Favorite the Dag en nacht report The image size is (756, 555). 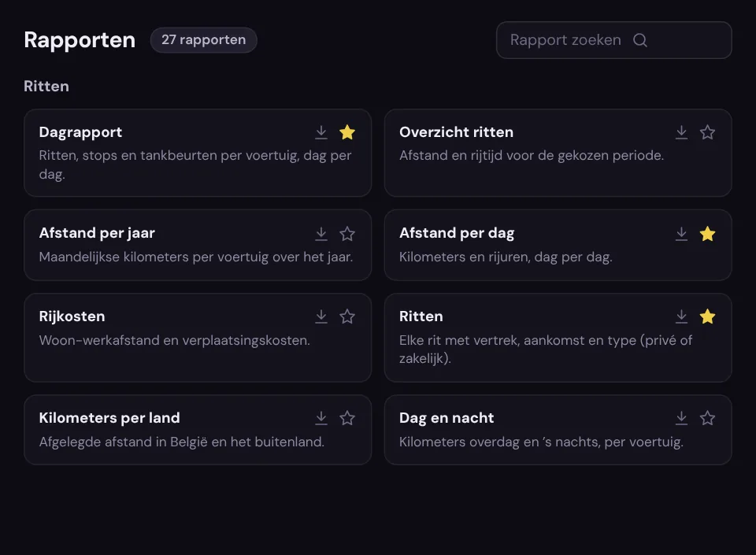click(707, 418)
